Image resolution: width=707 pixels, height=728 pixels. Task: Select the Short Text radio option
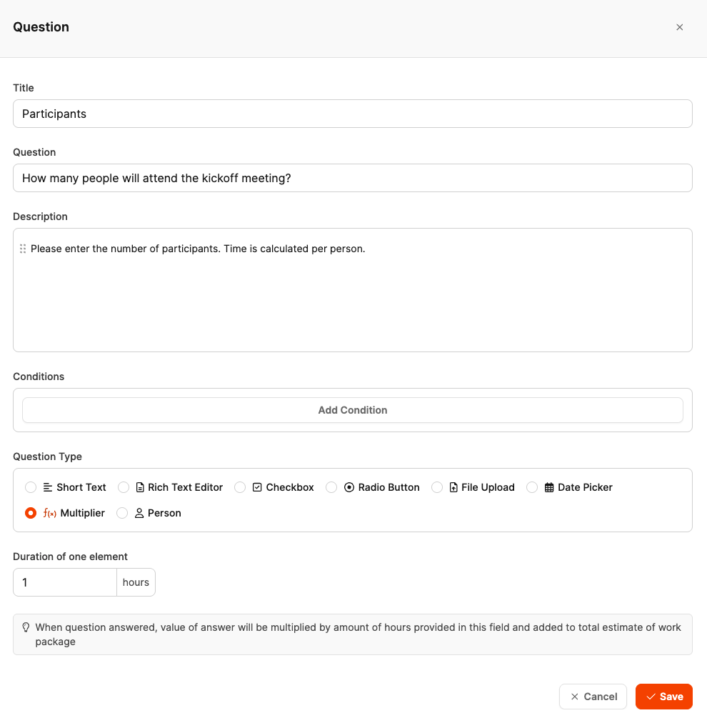[31, 487]
